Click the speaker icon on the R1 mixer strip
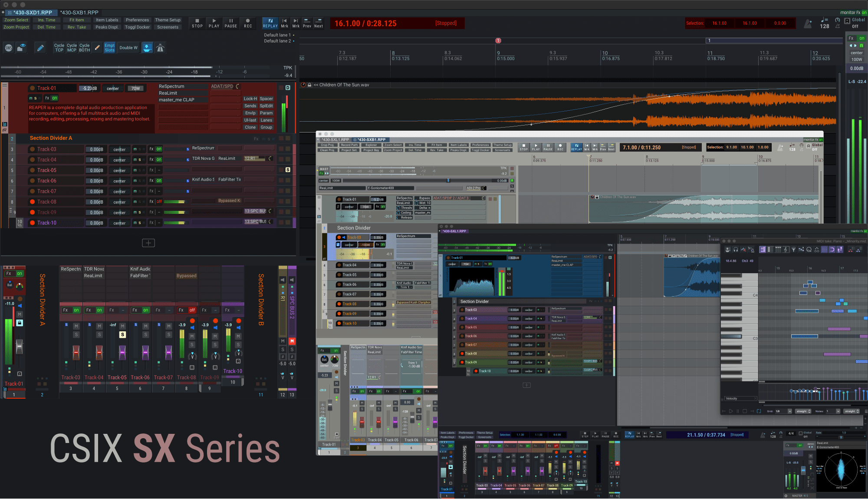 coord(283,280)
